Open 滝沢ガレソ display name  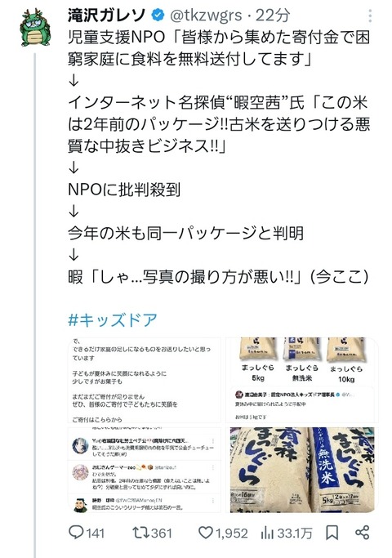[x=107, y=15]
